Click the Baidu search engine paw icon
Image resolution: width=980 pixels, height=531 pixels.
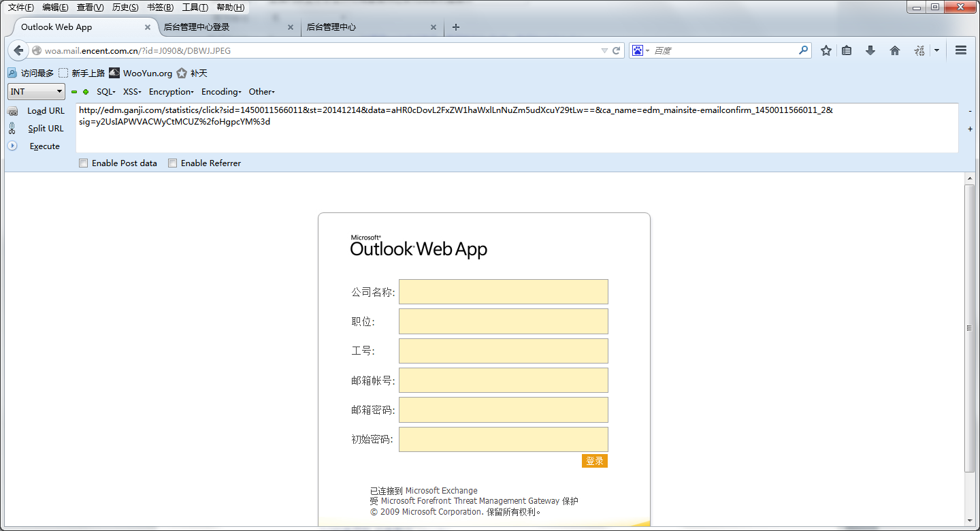click(638, 50)
